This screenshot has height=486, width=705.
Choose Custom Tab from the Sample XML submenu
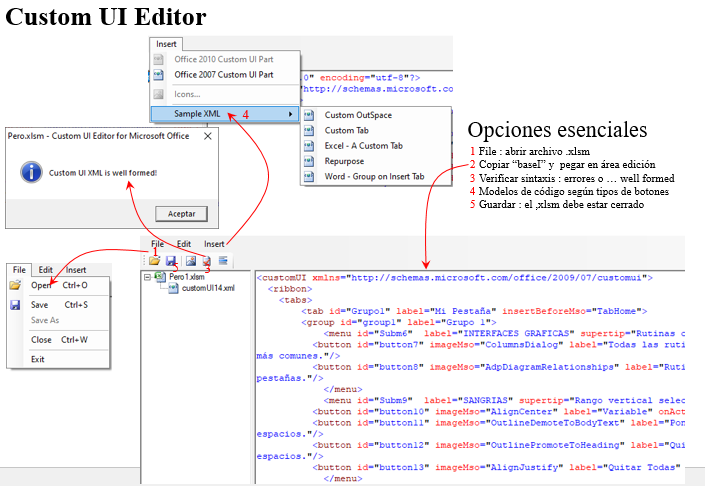347,130
